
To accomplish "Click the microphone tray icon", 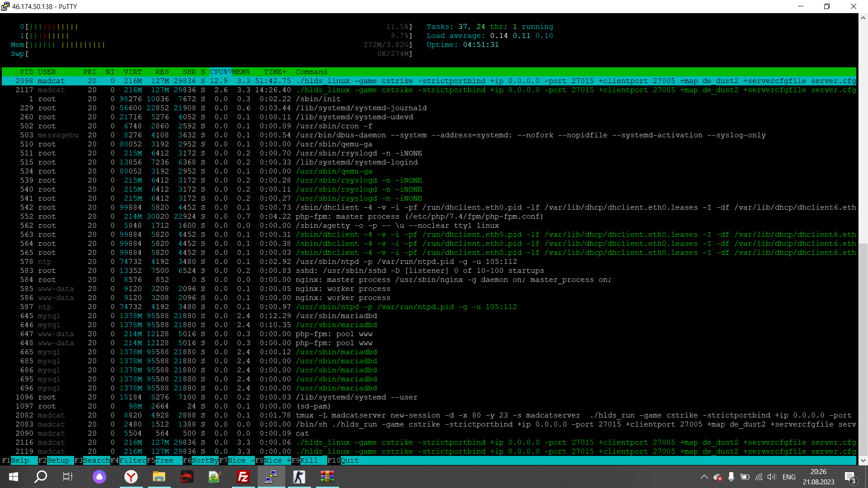I will [731, 477].
